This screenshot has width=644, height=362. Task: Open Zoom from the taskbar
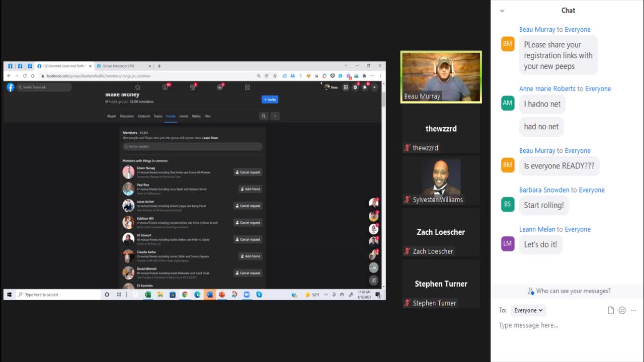coord(247,295)
